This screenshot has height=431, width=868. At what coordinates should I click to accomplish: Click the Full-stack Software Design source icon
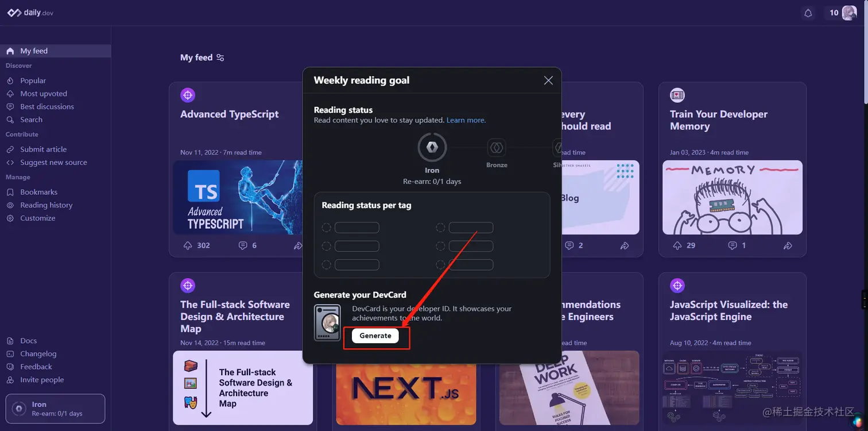click(x=188, y=285)
